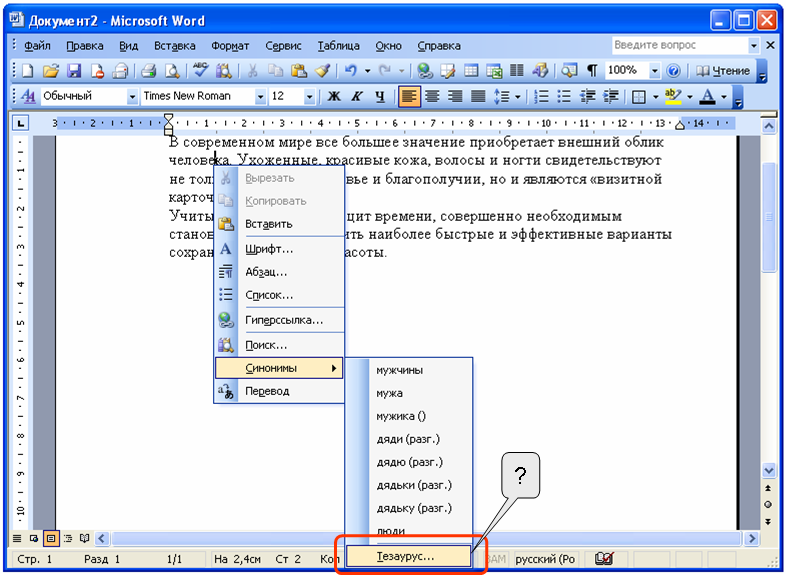786x575 pixels.
Task: Open the font color arrow palette
Action: coord(725,97)
